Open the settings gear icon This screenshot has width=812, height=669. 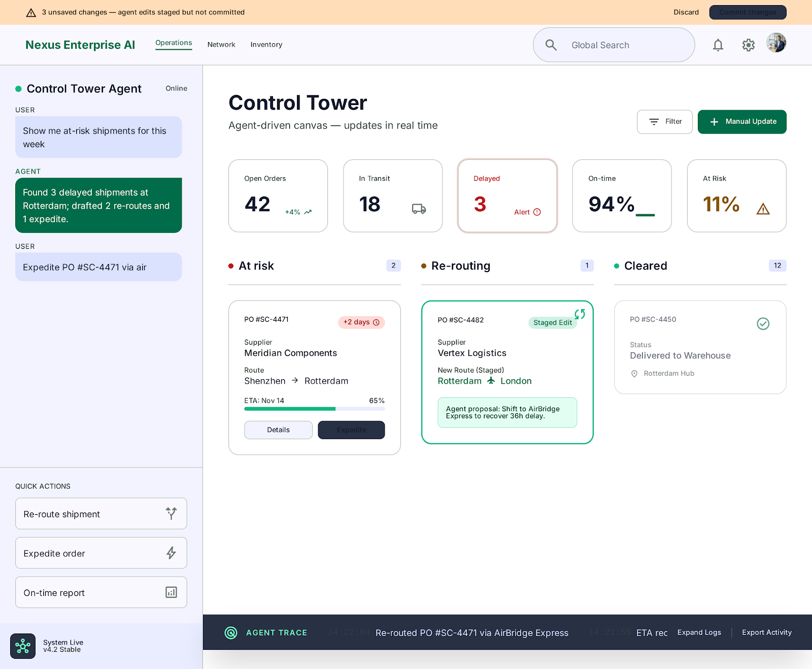[748, 45]
